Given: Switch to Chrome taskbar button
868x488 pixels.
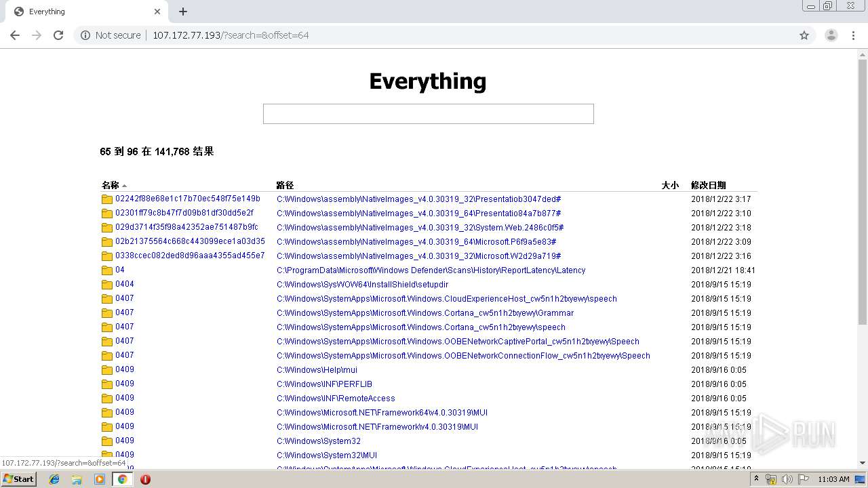Looking at the screenshot, I should point(122,479).
